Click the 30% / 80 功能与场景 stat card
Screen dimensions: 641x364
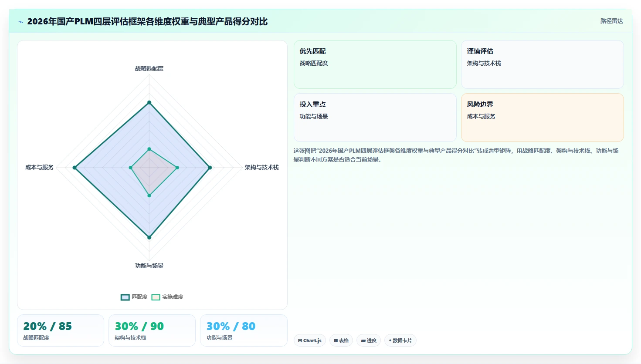[244, 330]
